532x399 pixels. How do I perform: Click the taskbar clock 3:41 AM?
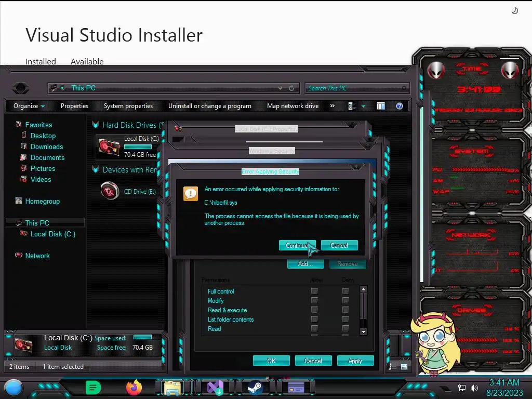(504, 382)
